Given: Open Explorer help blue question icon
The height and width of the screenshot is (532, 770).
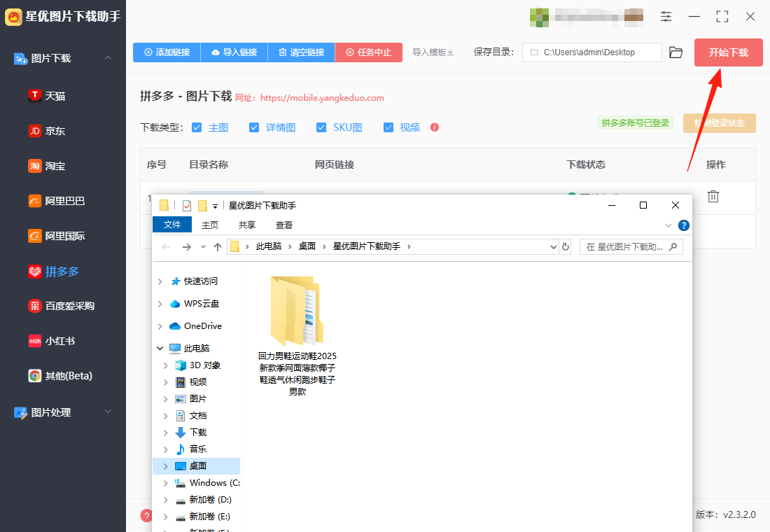Looking at the screenshot, I should tap(684, 225).
